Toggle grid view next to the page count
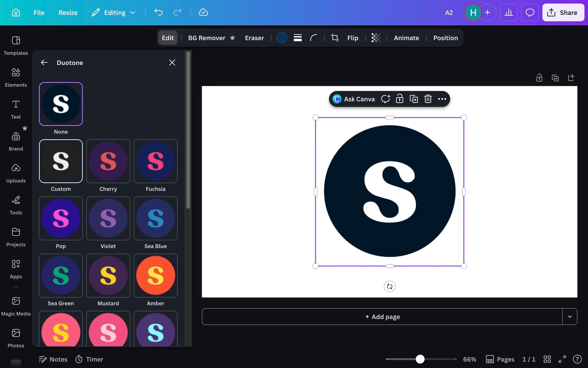The image size is (588, 368). pos(547,359)
